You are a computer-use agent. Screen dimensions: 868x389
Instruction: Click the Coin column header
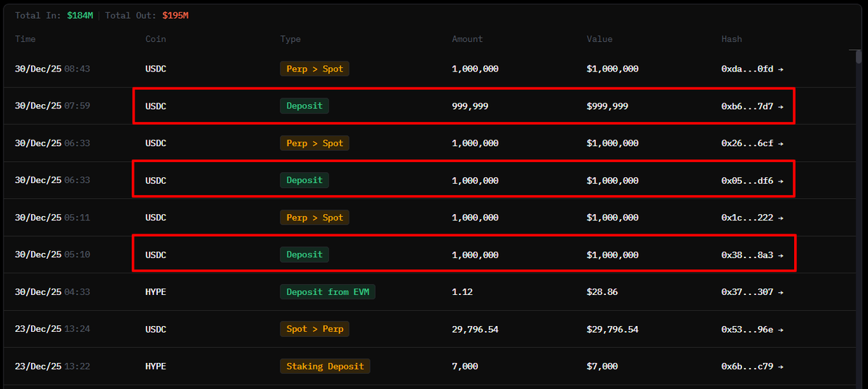click(156, 39)
